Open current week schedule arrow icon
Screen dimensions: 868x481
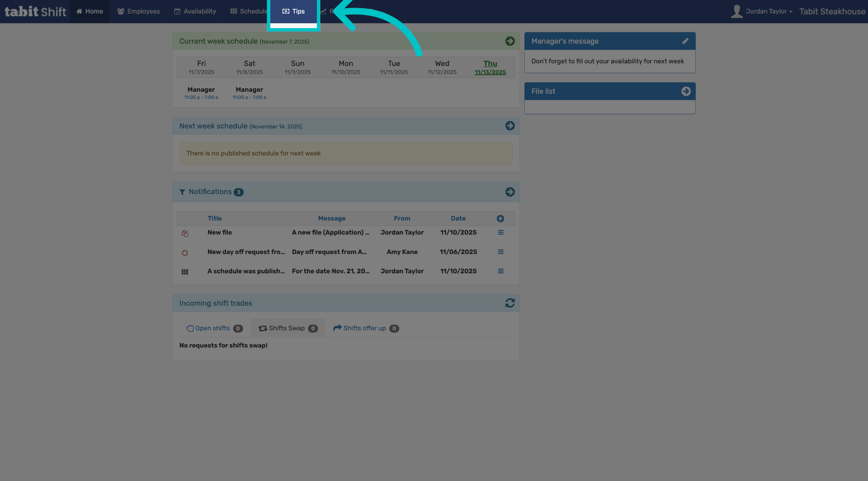510,41
